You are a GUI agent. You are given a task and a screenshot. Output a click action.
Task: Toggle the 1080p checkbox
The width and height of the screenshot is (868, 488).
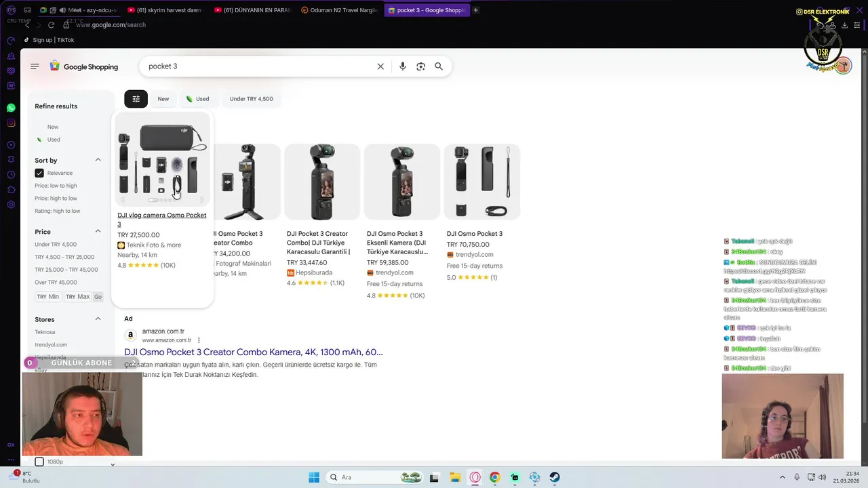click(x=39, y=462)
